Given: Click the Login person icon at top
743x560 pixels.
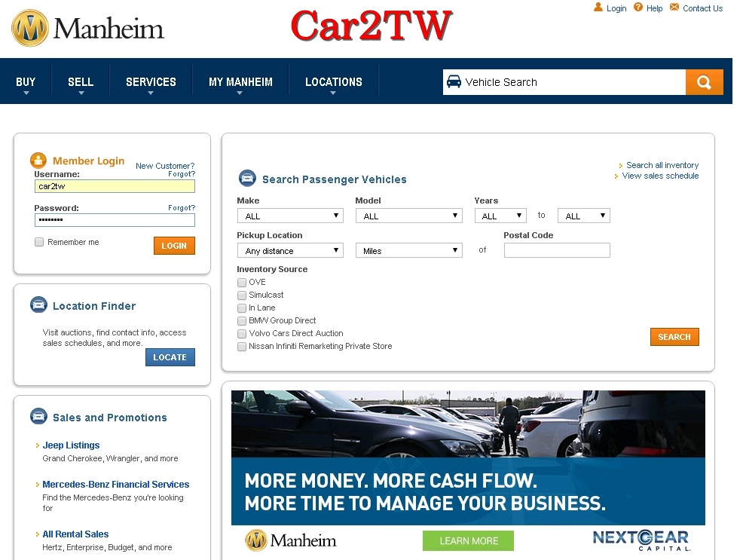Looking at the screenshot, I should [x=598, y=8].
